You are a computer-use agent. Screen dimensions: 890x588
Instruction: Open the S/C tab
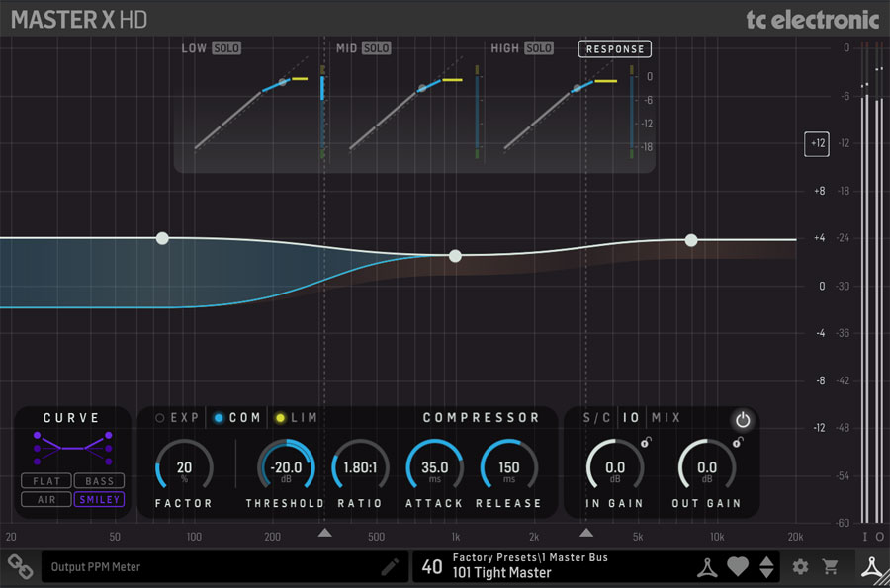tap(596, 418)
